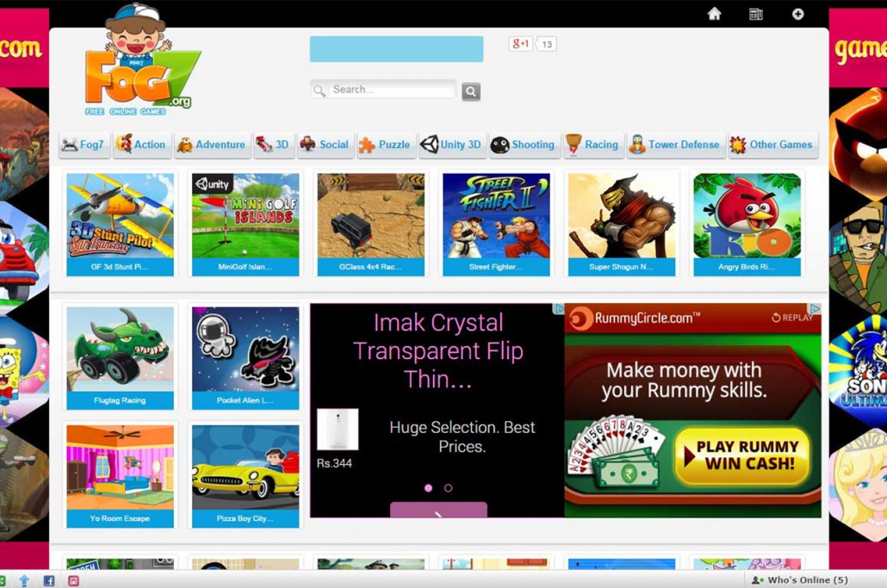Click the Fog7.org logo
Image resolution: width=887 pixels, height=588 pixels.
point(141,61)
